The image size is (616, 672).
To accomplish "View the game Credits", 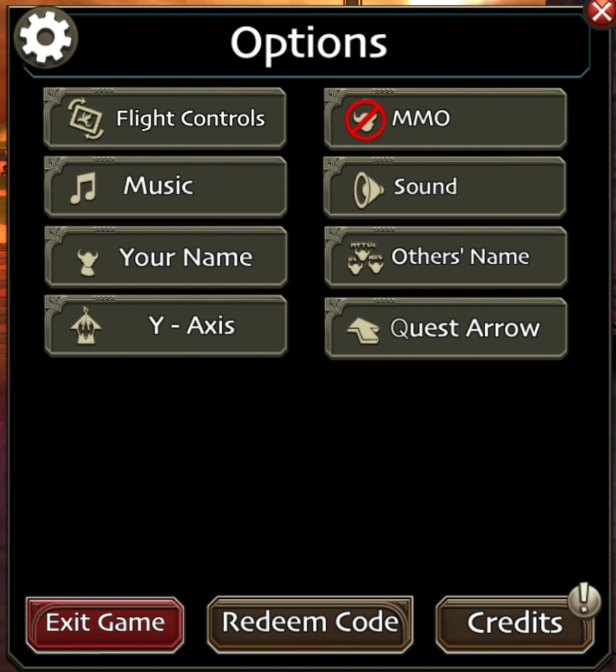I will 514,624.
